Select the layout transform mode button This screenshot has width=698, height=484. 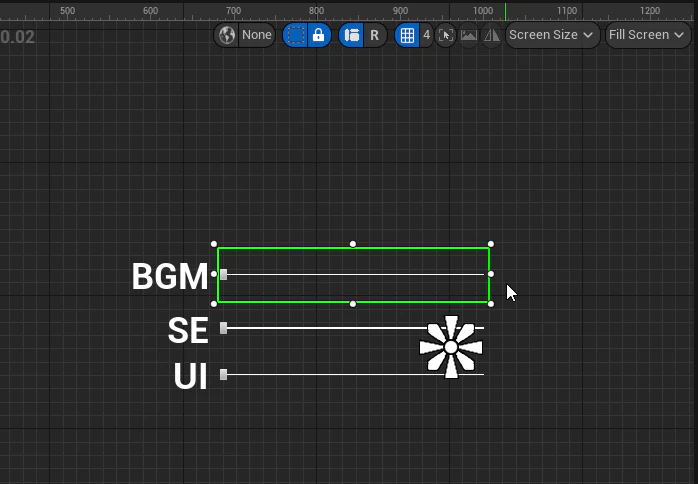(x=351, y=35)
